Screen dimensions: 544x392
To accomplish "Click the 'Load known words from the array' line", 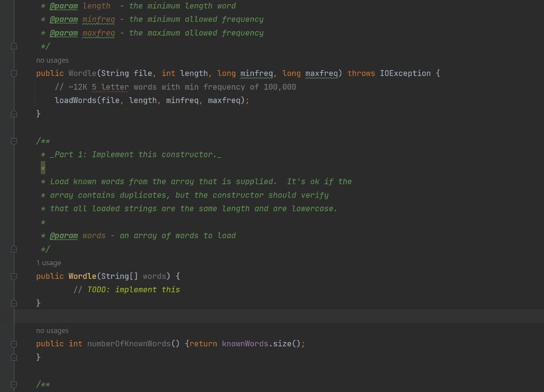I will coord(200,182).
